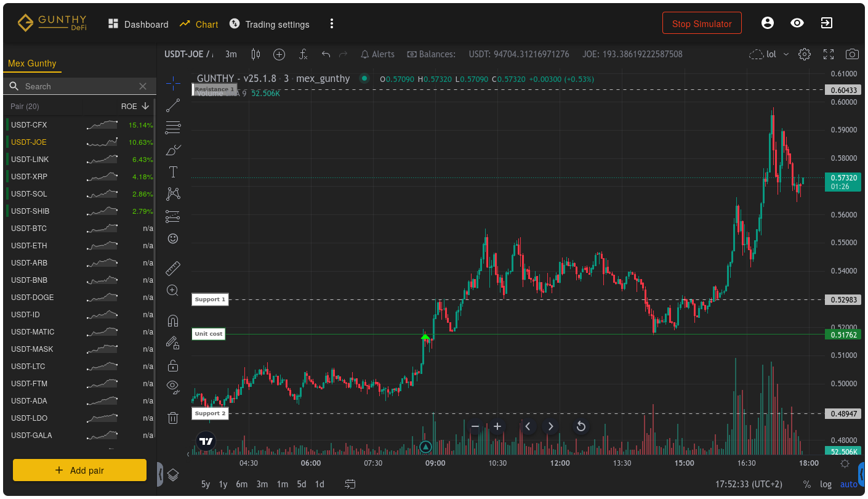Image resolution: width=868 pixels, height=499 pixels.
Task: Open chart settings gear in top toolbar
Action: click(x=805, y=54)
